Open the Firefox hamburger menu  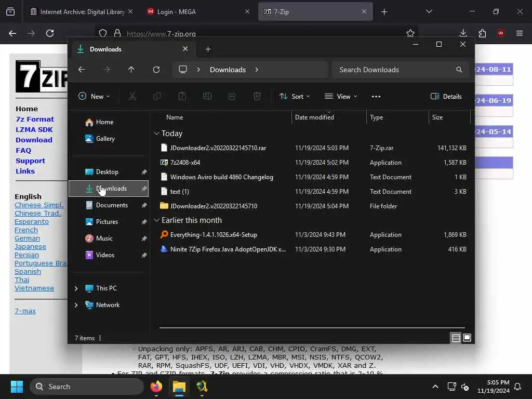click(520, 33)
